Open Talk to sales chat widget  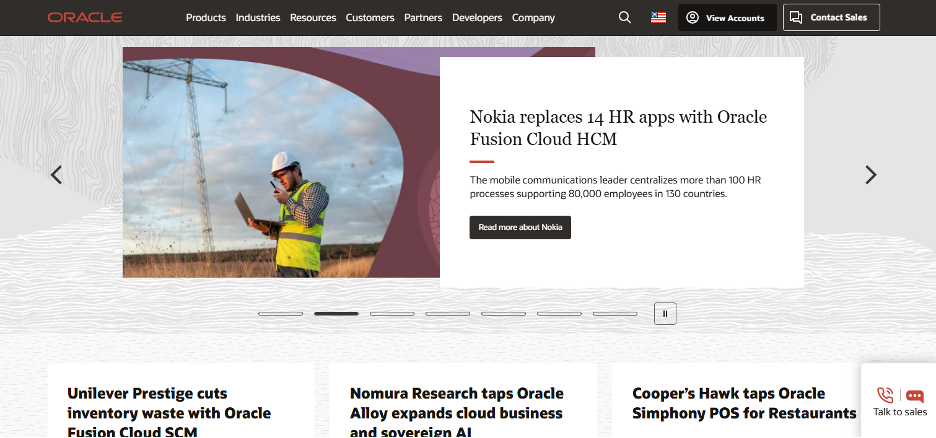899,400
